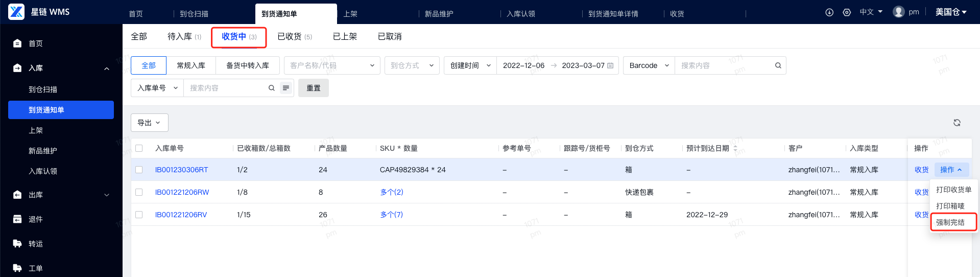The width and height of the screenshot is (980, 277).
Task: Click the 转运 truck icon
Action: pos(17,244)
